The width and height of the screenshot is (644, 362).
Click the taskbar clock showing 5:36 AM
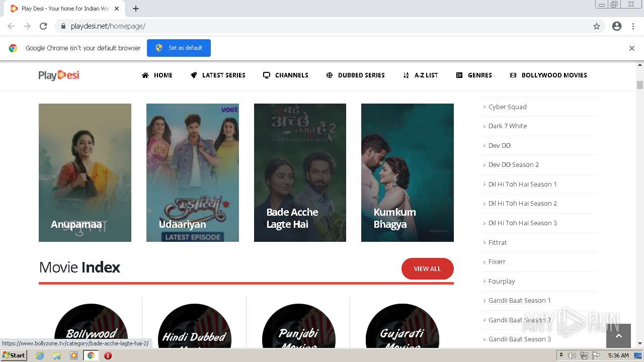pos(618,355)
